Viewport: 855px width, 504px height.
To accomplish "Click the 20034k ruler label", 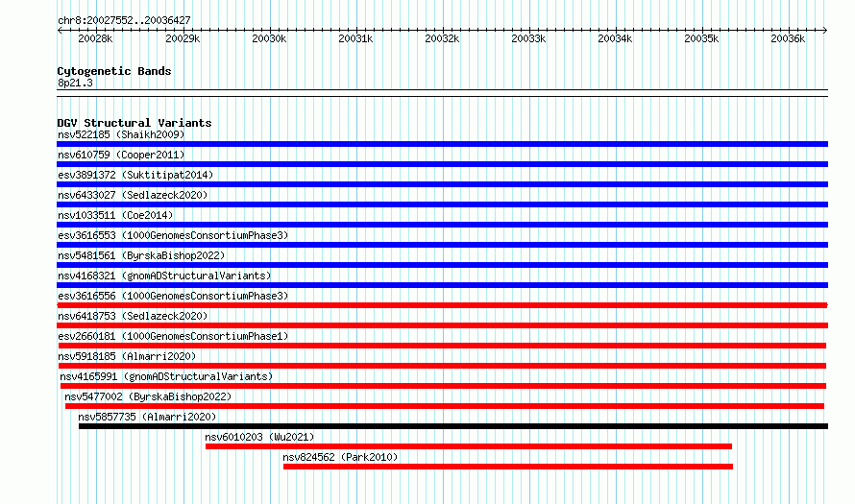I will coord(615,38).
